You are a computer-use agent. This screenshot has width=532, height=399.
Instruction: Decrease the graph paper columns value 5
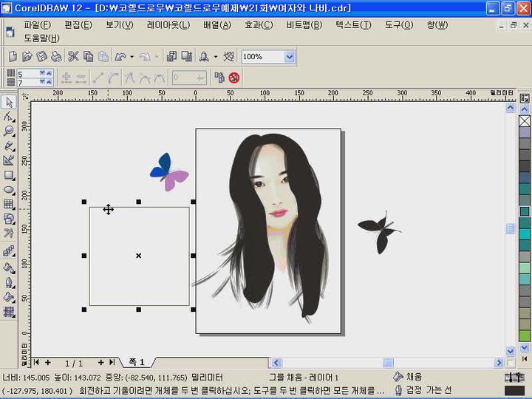click(x=42, y=73)
